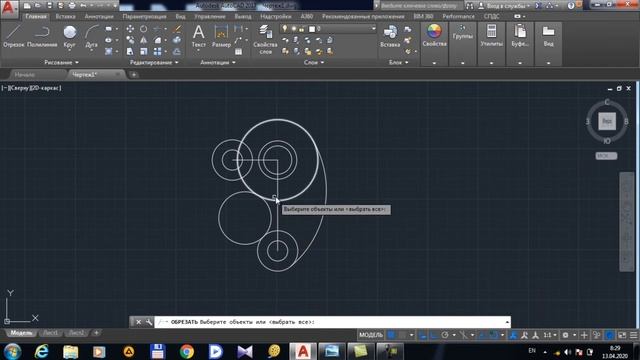The image size is (640, 360).
Task: Switch to the Лист1 layout tab
Action: point(51,333)
